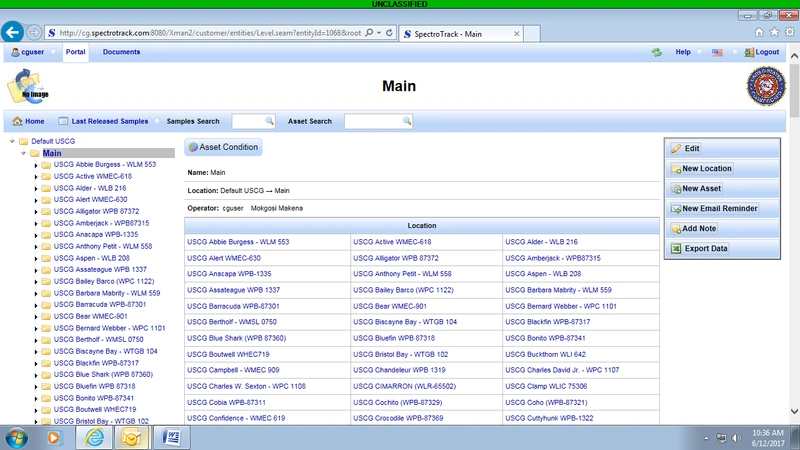Open Last Released Samples
This screenshot has height=450, width=800.
point(104,121)
